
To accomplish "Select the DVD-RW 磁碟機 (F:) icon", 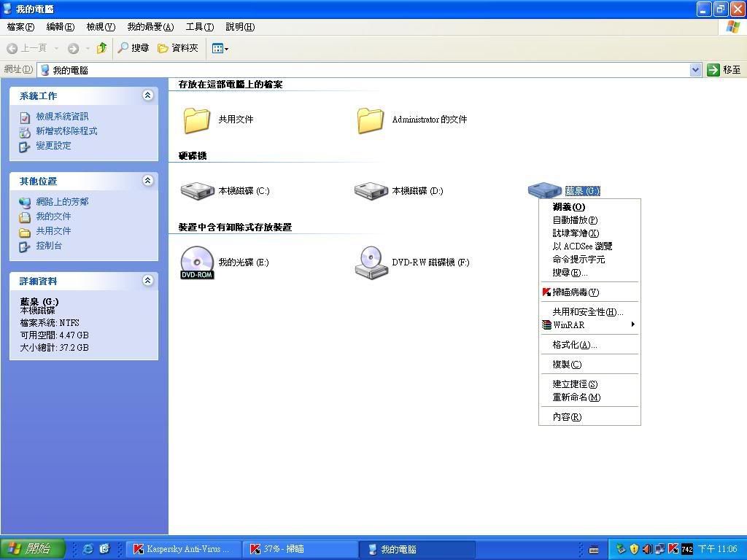I will (371, 262).
